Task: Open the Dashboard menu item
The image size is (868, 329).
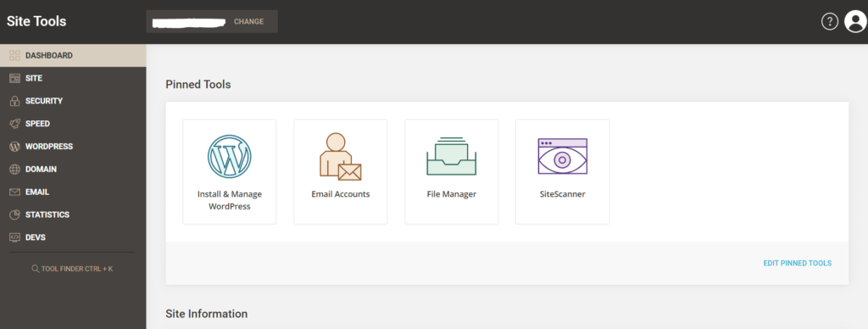Action: pyautogui.click(x=73, y=55)
